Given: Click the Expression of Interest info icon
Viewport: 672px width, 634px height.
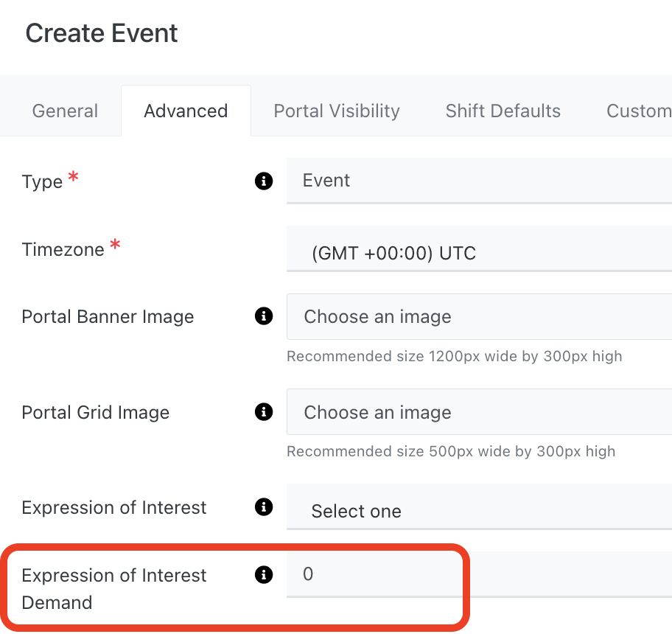Looking at the screenshot, I should [x=263, y=507].
